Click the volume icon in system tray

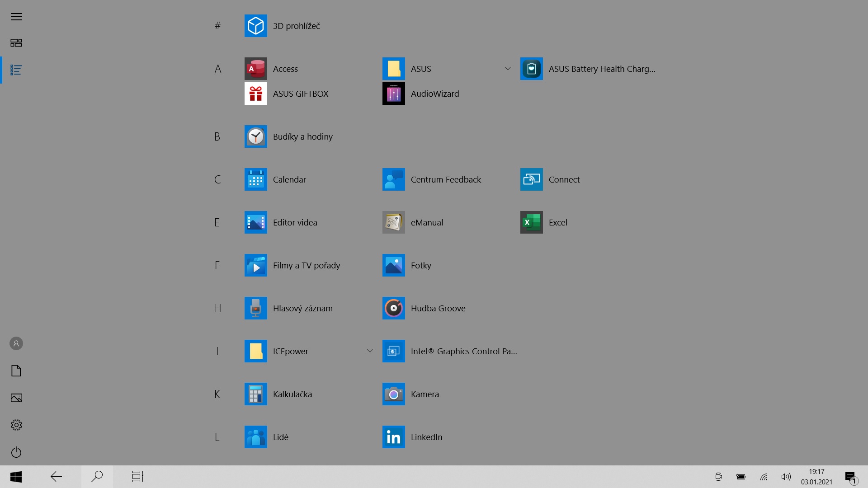pyautogui.click(x=786, y=477)
